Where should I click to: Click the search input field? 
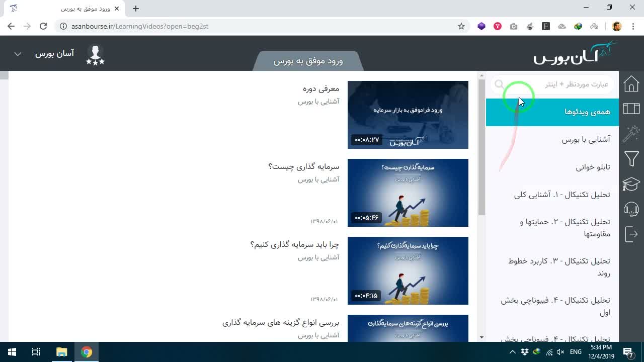coord(552,84)
